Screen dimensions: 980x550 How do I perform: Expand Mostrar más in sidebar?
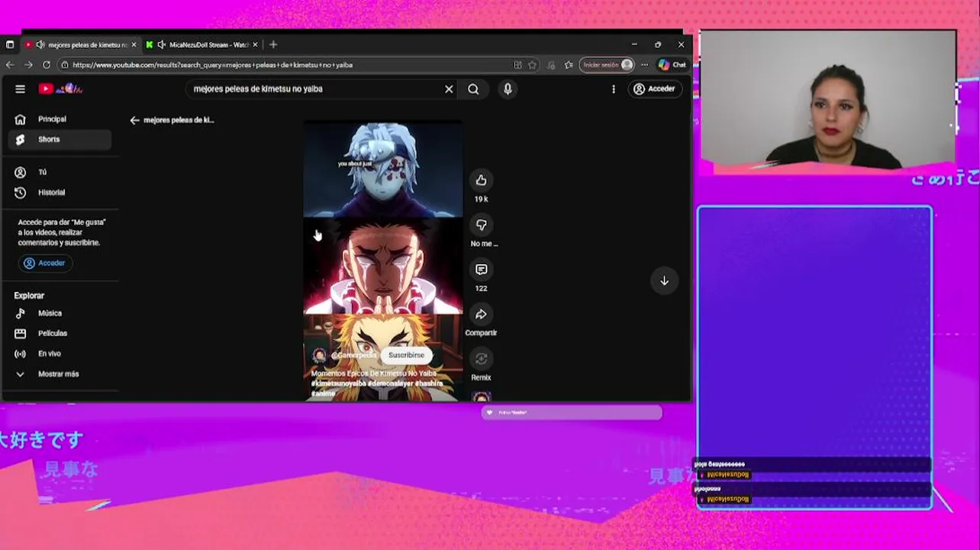coord(60,374)
